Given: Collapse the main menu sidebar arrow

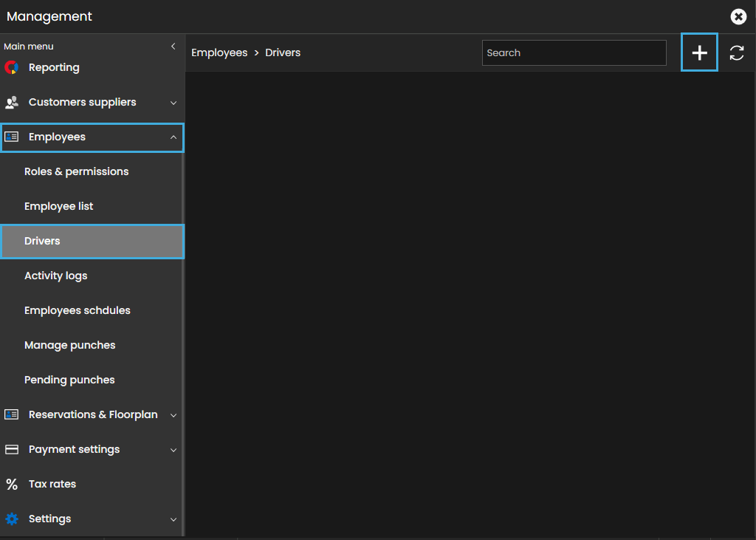Looking at the screenshot, I should tap(173, 47).
